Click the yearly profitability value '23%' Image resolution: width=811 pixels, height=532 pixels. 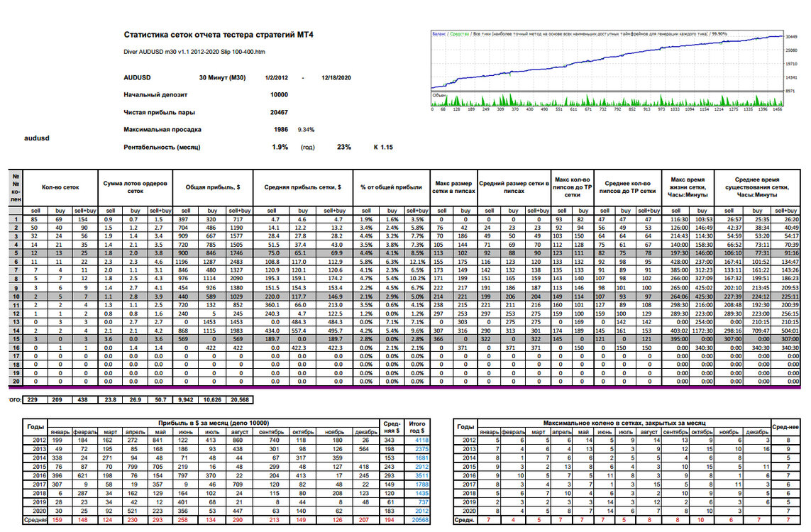pyautogui.click(x=344, y=148)
